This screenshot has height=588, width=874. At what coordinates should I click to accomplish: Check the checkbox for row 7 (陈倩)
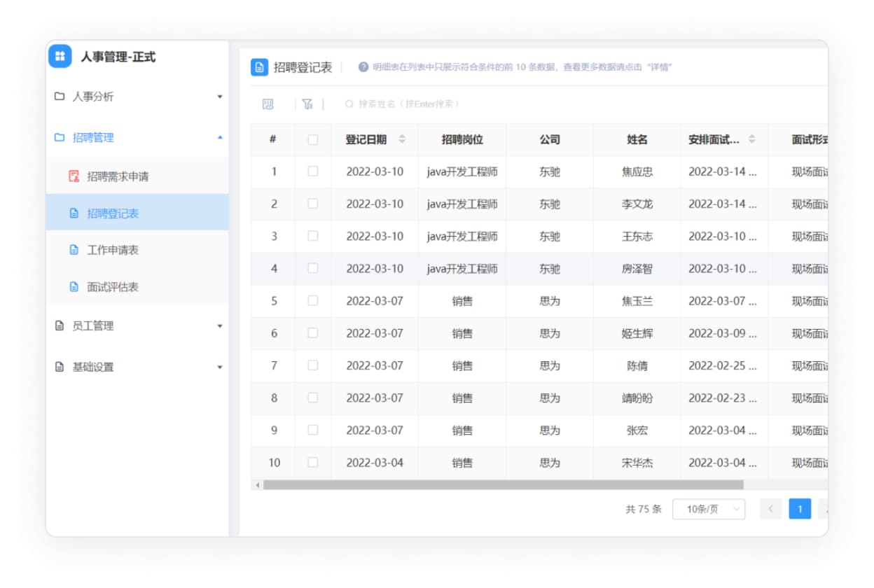313,365
